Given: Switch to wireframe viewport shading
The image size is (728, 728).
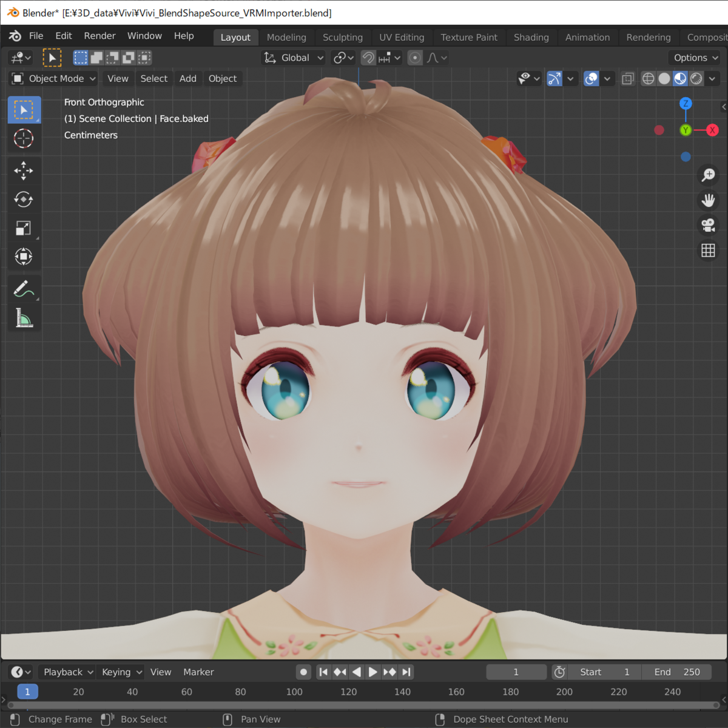Looking at the screenshot, I should [x=649, y=78].
